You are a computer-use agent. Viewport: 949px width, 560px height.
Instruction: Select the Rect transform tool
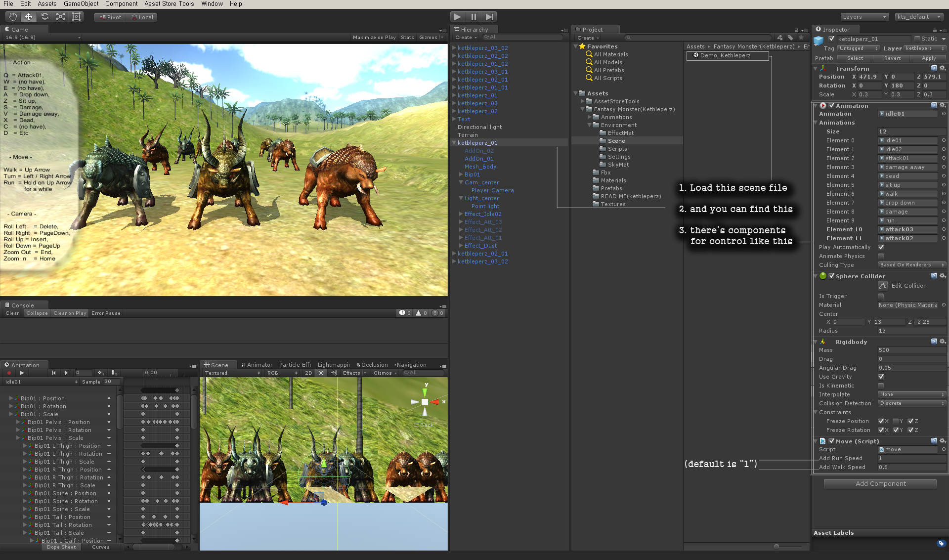point(76,17)
